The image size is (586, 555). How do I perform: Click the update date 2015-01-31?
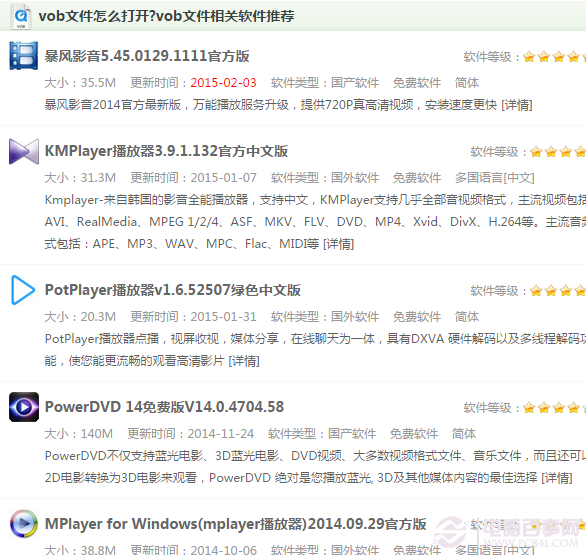223,317
